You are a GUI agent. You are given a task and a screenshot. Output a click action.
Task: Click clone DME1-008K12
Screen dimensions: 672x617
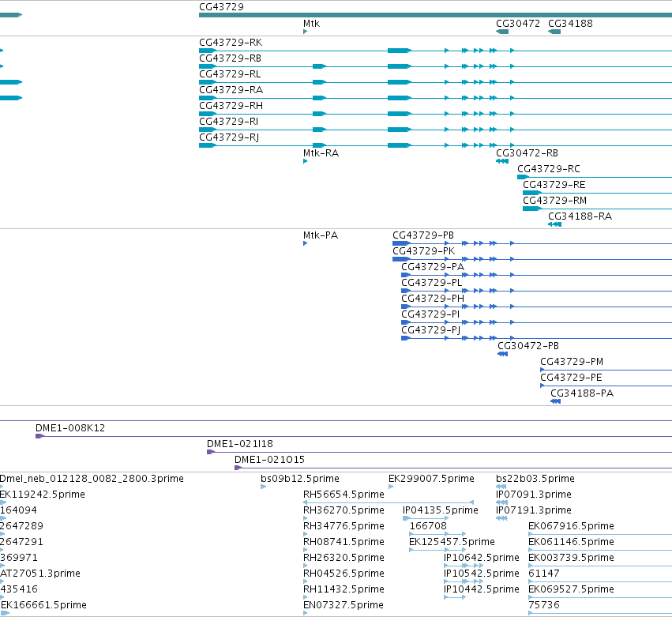[x=70, y=428]
